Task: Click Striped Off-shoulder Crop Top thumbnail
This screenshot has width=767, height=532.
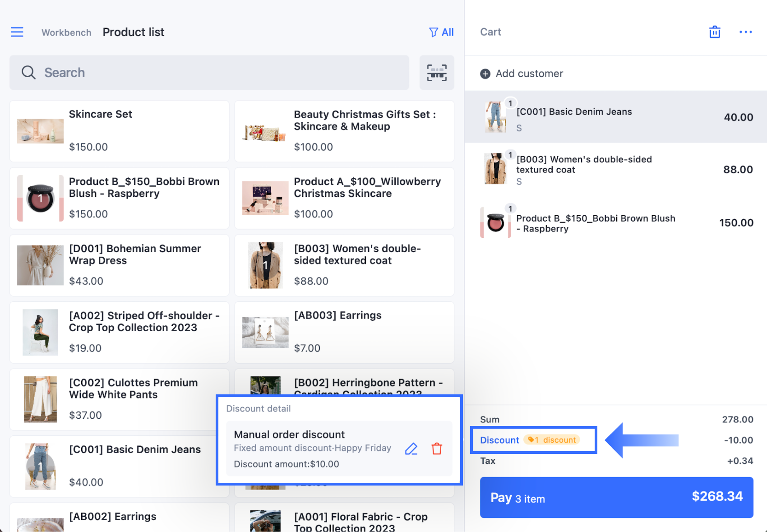Action: 40,333
